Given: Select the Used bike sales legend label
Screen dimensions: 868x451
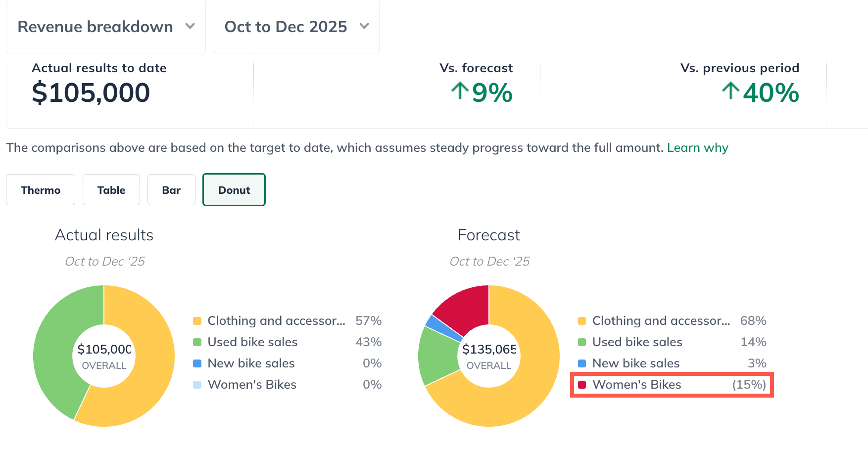Looking at the screenshot, I should coord(252,342).
